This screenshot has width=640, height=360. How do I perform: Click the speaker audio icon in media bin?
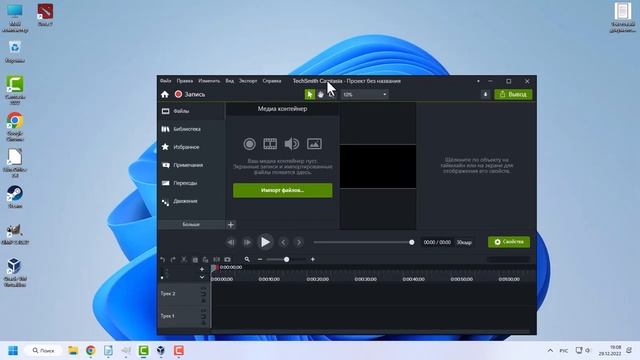(292, 144)
